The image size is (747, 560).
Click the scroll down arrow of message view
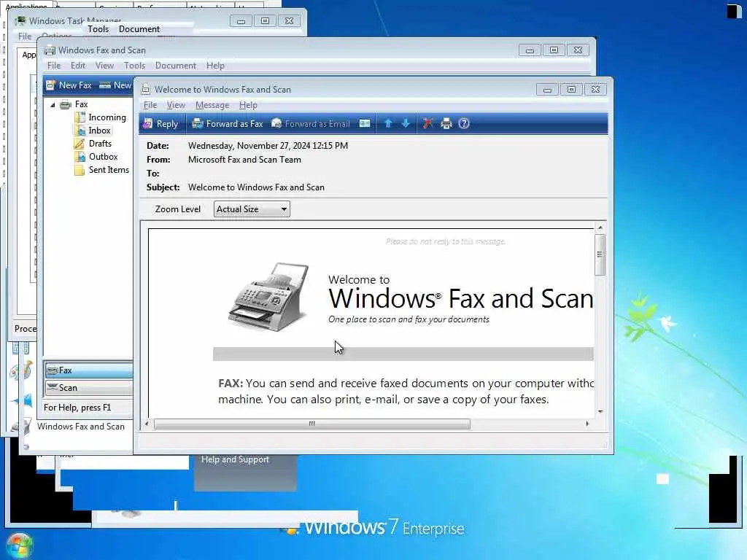600,411
